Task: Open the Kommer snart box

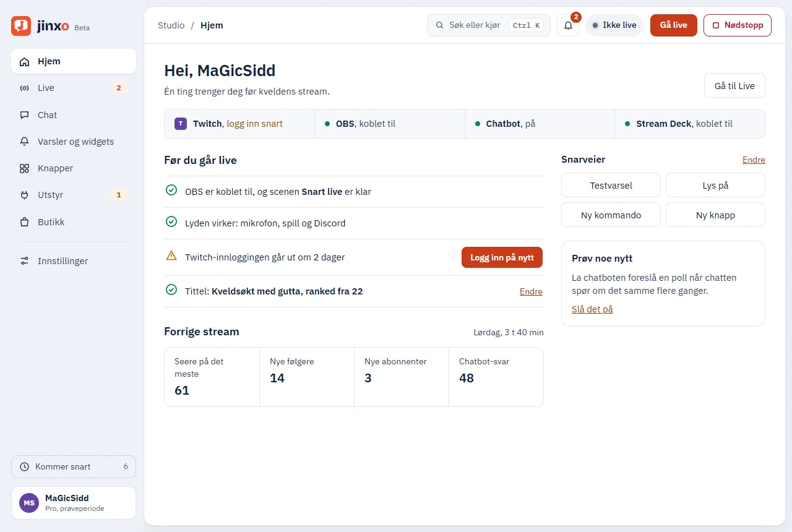Action: 74,467
